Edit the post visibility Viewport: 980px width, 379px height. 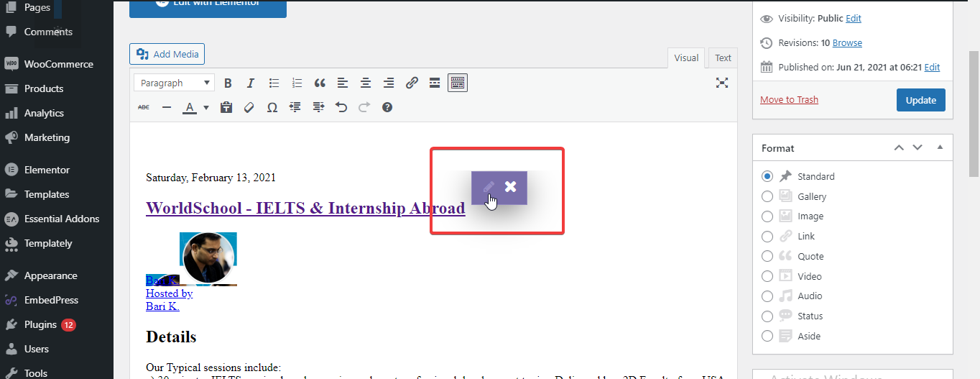click(854, 19)
